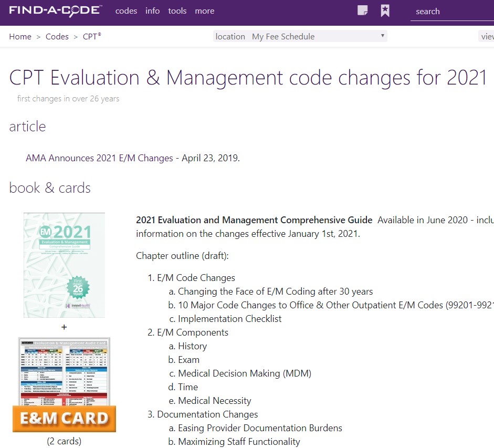Select the page title heading text

click(x=248, y=78)
